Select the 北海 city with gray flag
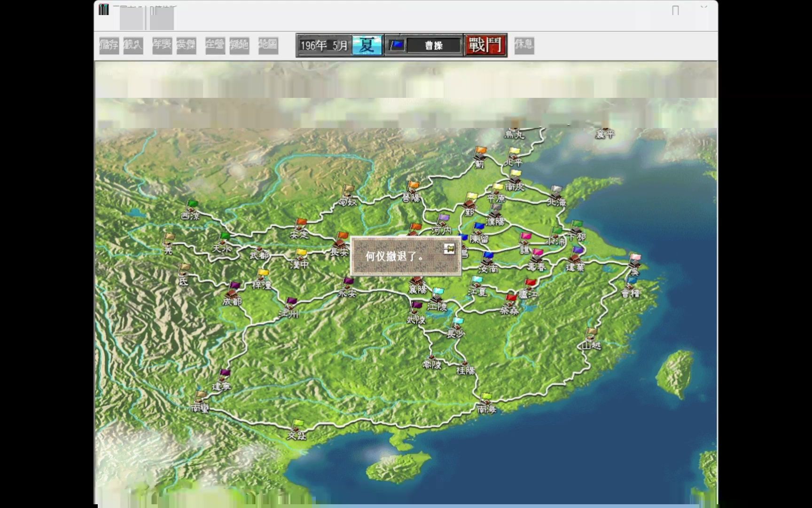The width and height of the screenshot is (812, 508). click(x=556, y=196)
